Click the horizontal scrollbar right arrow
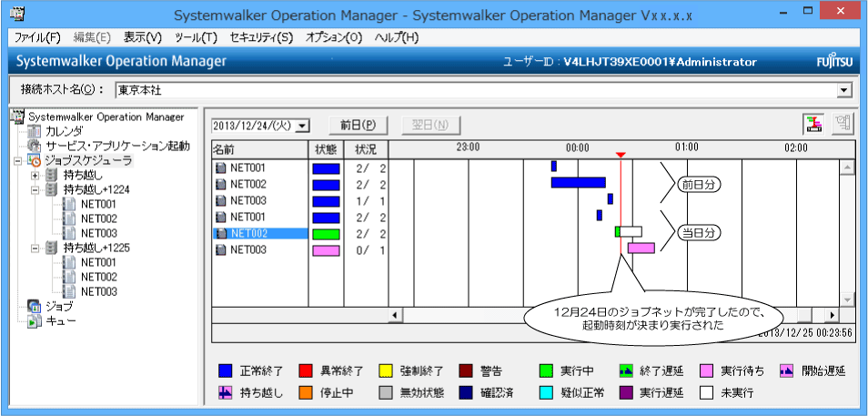868x416 pixels. (x=832, y=315)
